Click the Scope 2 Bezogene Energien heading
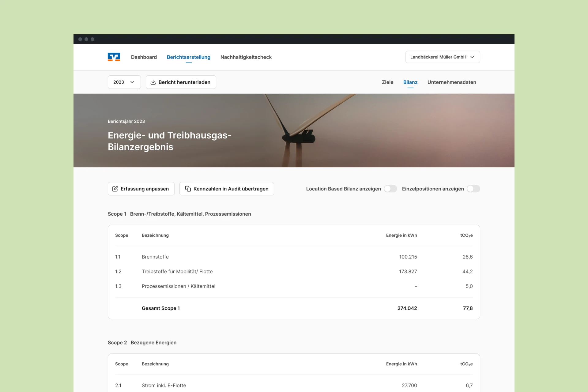Viewport: 588px width, 392px height. click(142, 342)
